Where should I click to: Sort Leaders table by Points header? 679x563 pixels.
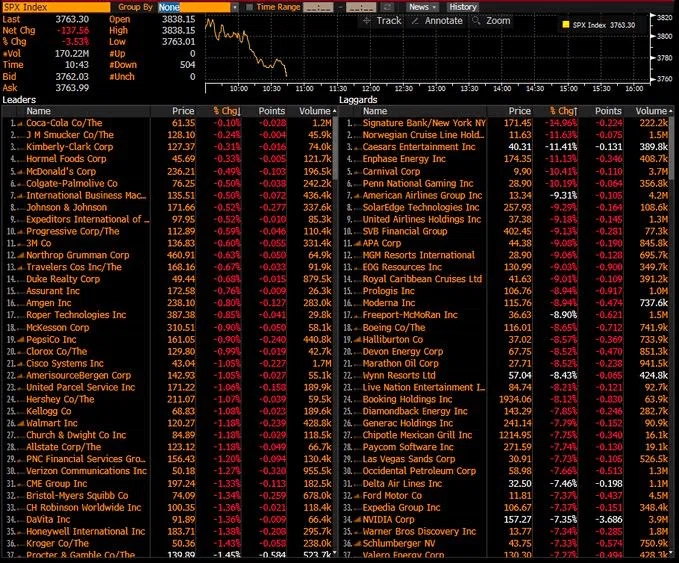[272, 111]
